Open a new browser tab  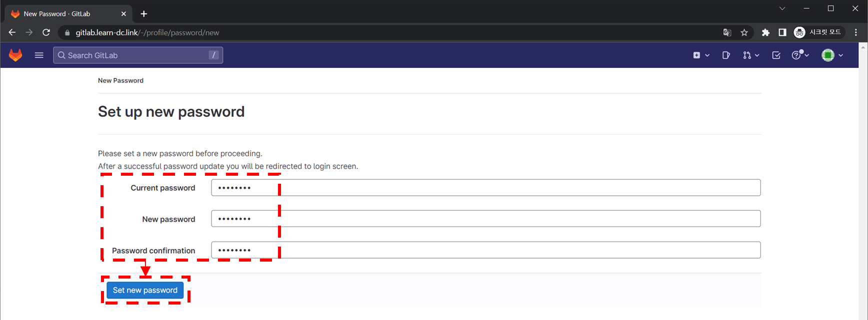tap(144, 14)
